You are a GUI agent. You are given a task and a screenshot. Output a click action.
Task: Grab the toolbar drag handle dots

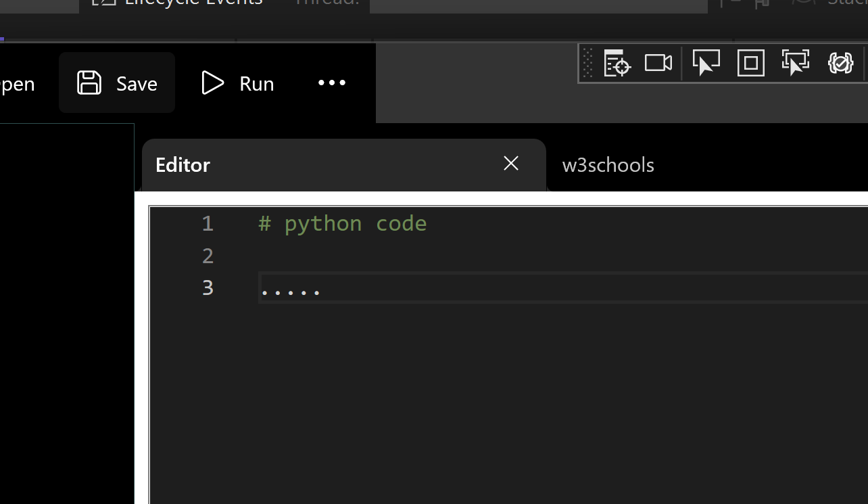(587, 62)
